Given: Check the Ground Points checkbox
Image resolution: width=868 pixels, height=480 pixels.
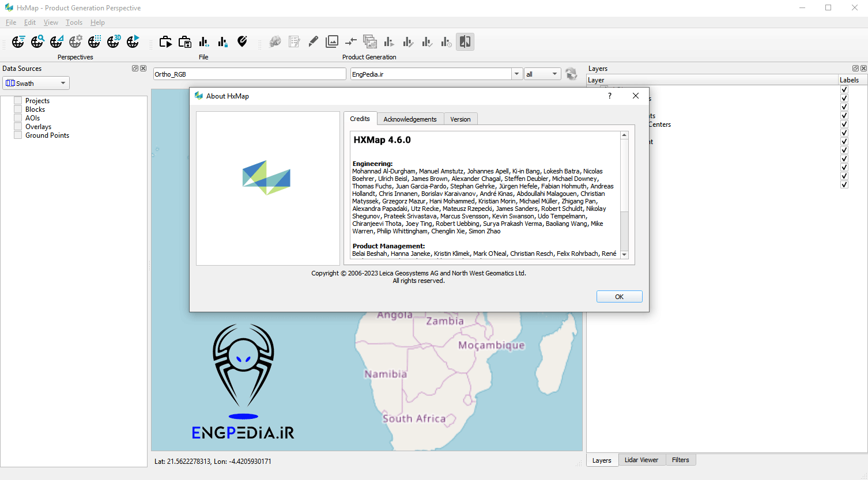Looking at the screenshot, I should [x=18, y=135].
